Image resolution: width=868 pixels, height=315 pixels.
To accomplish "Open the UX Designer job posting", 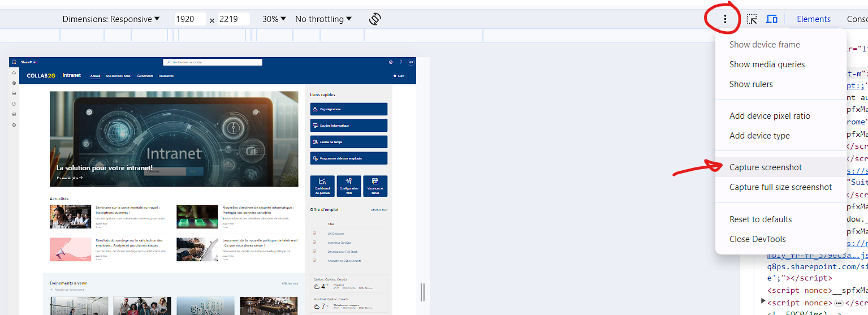I will coord(335,234).
